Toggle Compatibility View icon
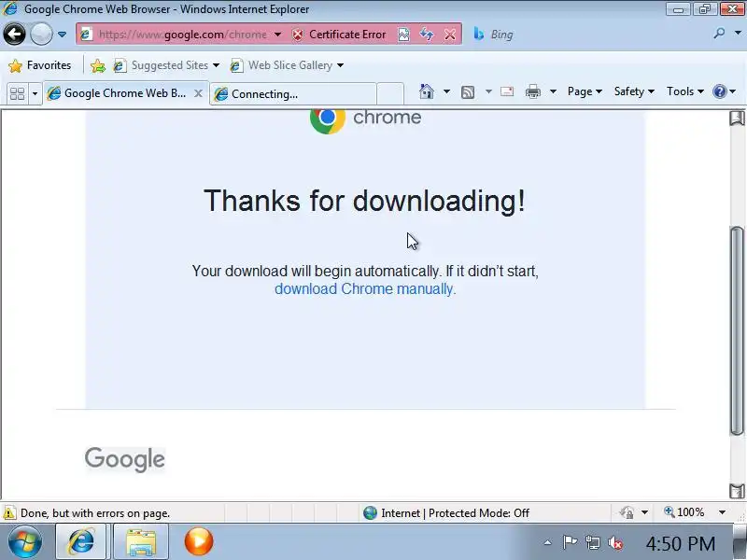Image resolution: width=747 pixels, height=560 pixels. (x=403, y=35)
